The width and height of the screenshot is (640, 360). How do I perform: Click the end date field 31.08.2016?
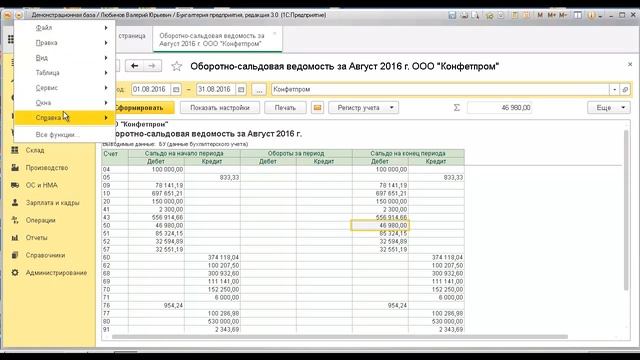tap(216, 89)
